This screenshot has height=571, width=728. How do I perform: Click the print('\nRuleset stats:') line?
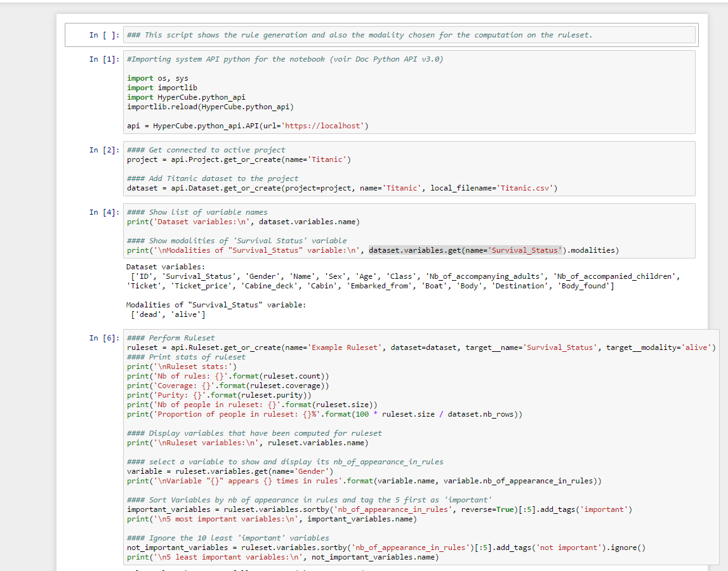point(182,366)
